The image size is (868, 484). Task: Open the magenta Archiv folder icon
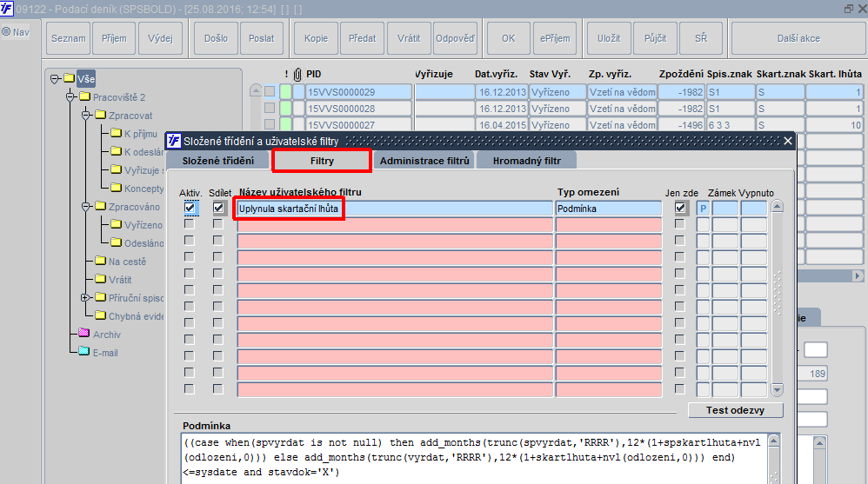84,333
